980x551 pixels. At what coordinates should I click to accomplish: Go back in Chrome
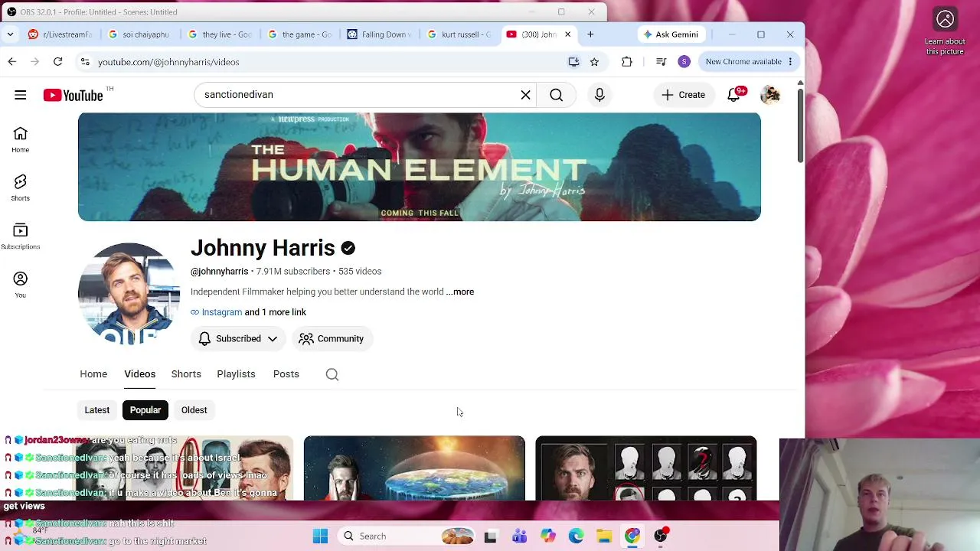[x=12, y=62]
